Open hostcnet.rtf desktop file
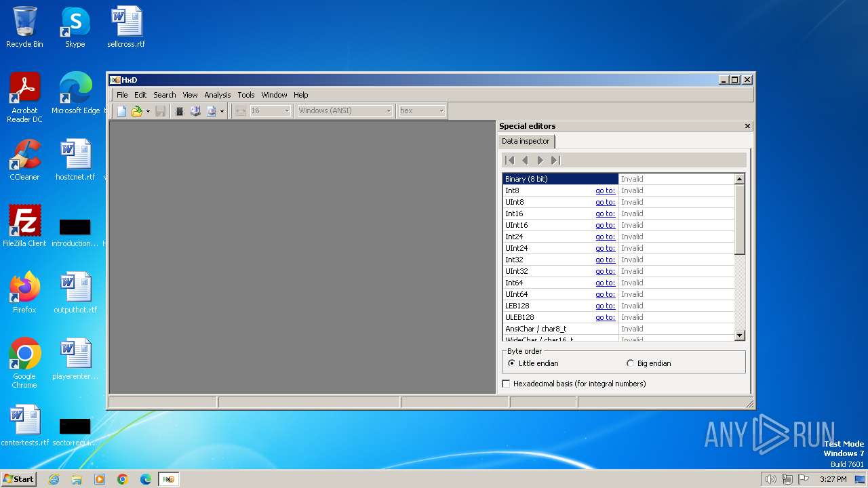 point(75,160)
